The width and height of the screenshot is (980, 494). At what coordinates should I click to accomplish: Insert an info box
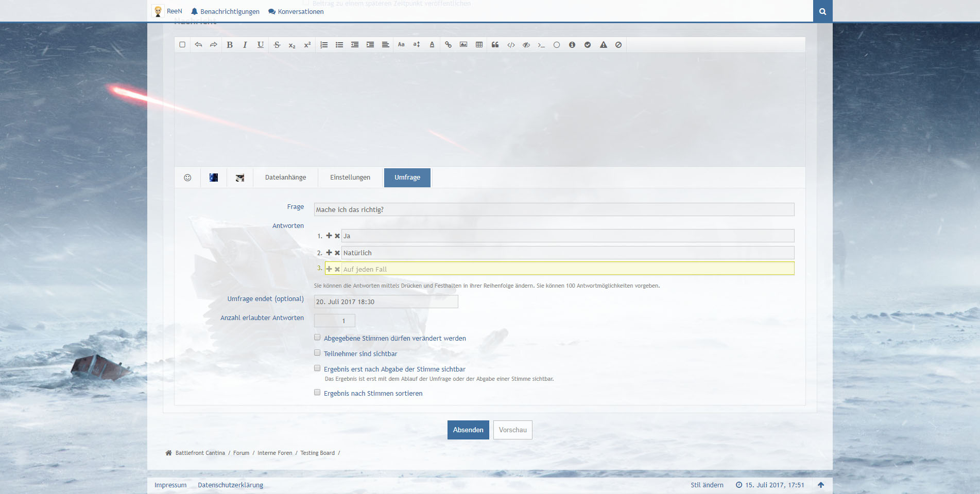[572, 45]
